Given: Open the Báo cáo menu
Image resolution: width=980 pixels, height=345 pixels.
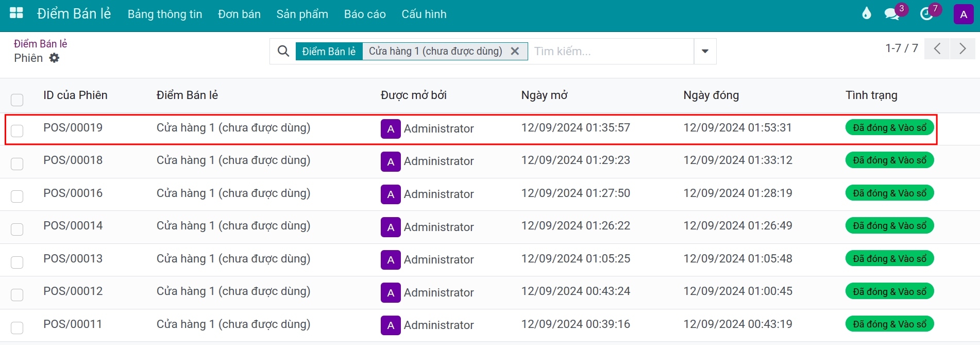Looking at the screenshot, I should tap(365, 14).
